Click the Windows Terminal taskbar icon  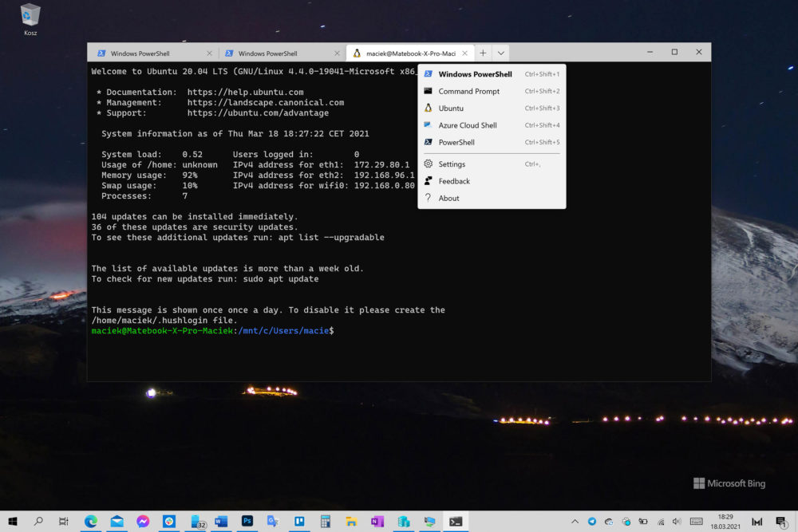[456, 522]
